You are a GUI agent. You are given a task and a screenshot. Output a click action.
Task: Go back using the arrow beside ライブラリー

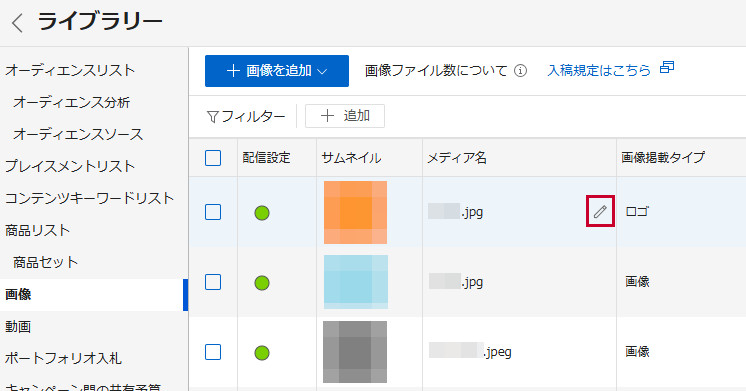pyautogui.click(x=18, y=23)
